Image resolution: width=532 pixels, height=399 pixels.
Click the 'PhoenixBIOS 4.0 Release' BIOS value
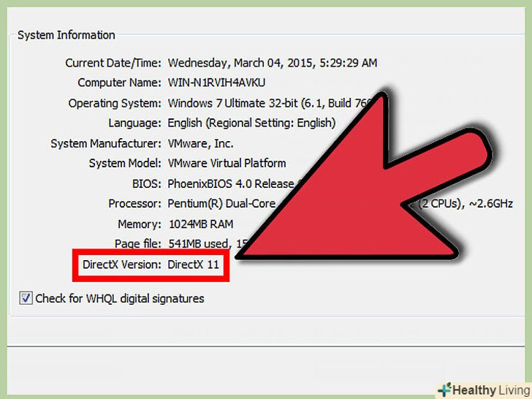[x=231, y=183]
